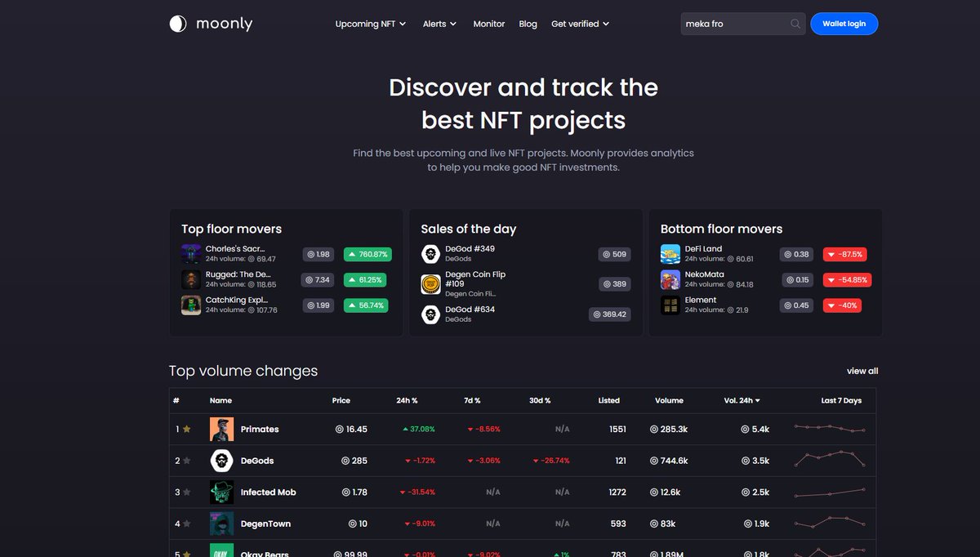The width and height of the screenshot is (980, 557).
Task: Click the -87.5% loss badge
Action: pos(845,254)
